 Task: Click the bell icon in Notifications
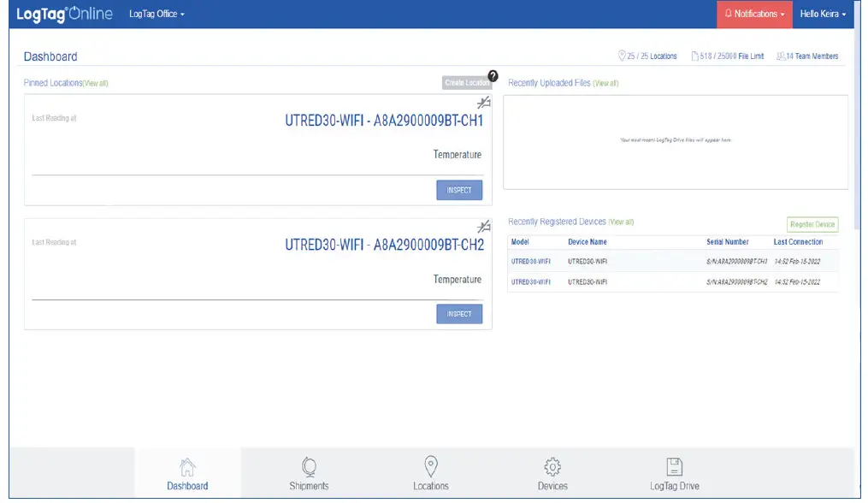pyautogui.click(x=728, y=14)
